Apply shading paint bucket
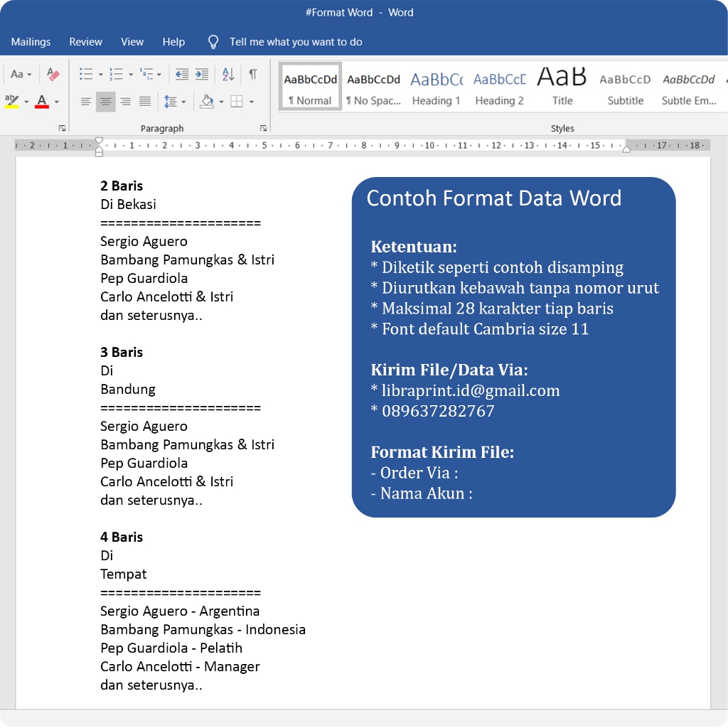Viewport: 728px width, 728px height. [x=207, y=102]
